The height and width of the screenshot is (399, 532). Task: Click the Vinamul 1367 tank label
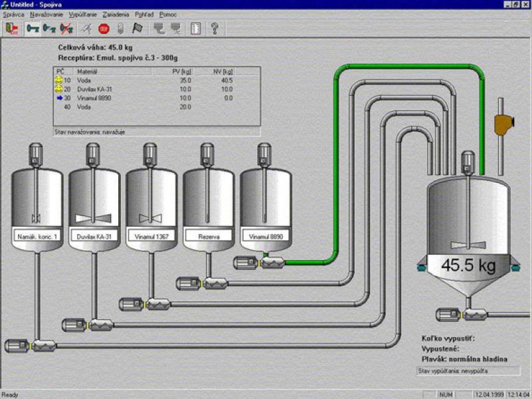pyautogui.click(x=151, y=237)
